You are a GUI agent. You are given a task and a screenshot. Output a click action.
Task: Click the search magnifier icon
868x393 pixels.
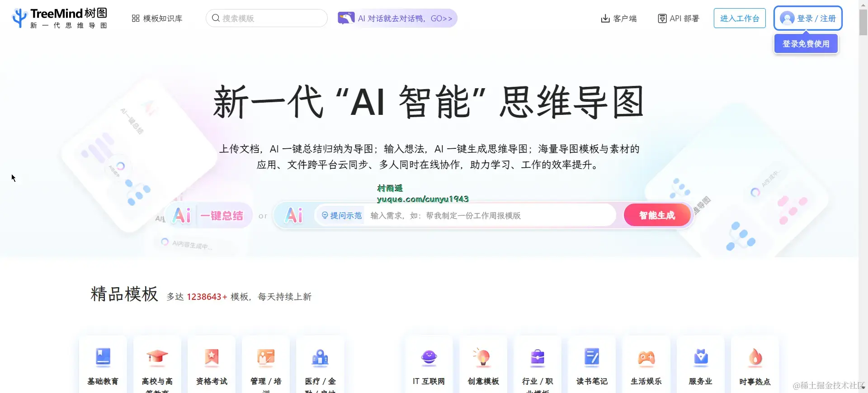(216, 18)
